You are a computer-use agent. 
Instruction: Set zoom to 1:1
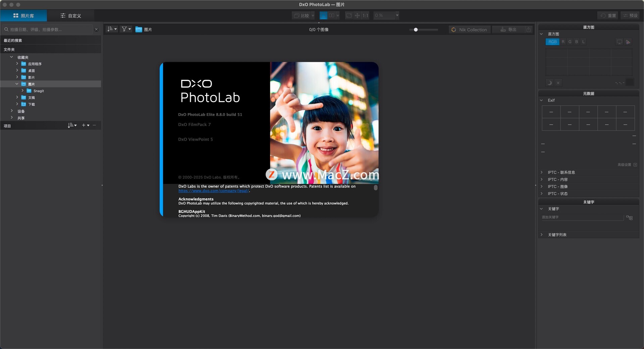tap(365, 15)
